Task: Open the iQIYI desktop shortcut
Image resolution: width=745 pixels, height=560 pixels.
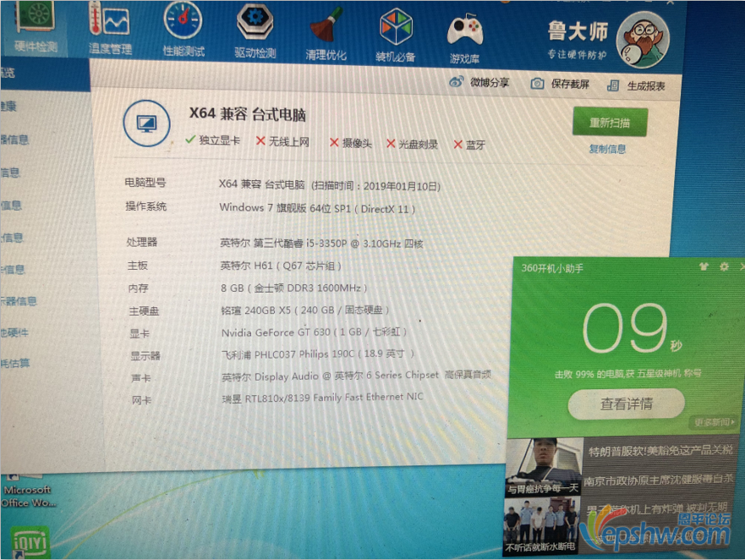Action: pos(30,541)
